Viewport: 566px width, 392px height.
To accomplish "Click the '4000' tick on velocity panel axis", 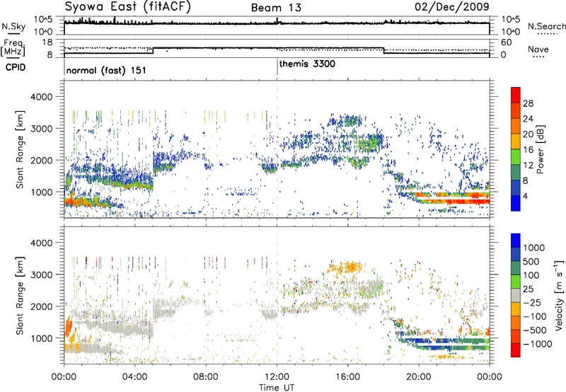I will (42, 243).
